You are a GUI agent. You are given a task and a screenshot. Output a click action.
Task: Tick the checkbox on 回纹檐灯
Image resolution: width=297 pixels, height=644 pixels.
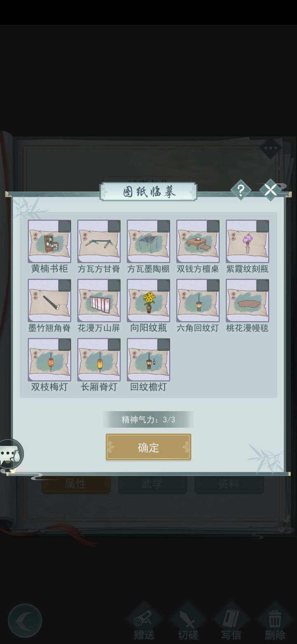tap(163, 345)
